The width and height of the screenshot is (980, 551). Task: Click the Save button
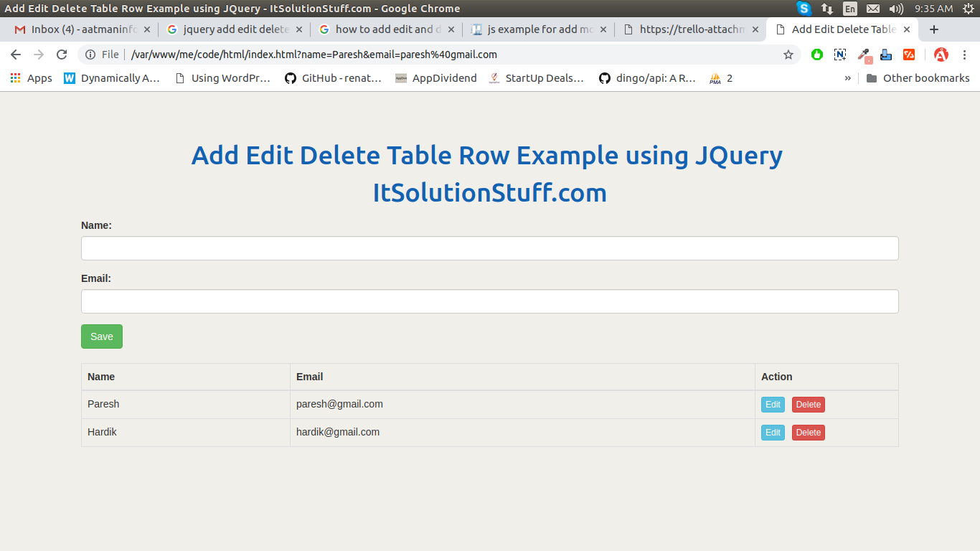[x=101, y=336]
